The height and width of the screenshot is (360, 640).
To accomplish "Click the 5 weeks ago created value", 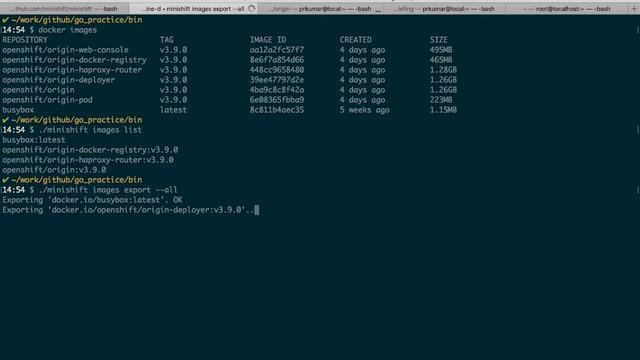I will pos(364,110).
